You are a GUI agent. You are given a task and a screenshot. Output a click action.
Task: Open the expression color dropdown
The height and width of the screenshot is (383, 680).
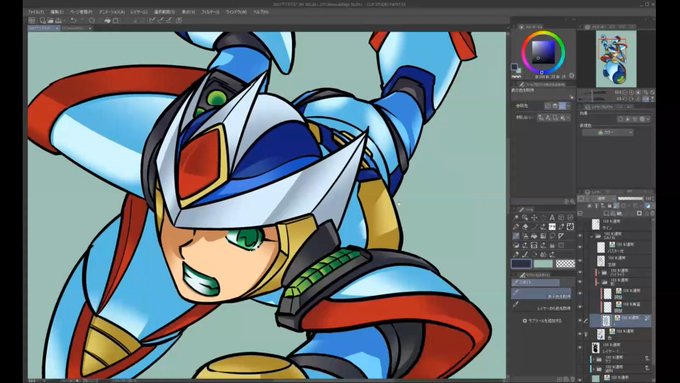[x=608, y=132]
